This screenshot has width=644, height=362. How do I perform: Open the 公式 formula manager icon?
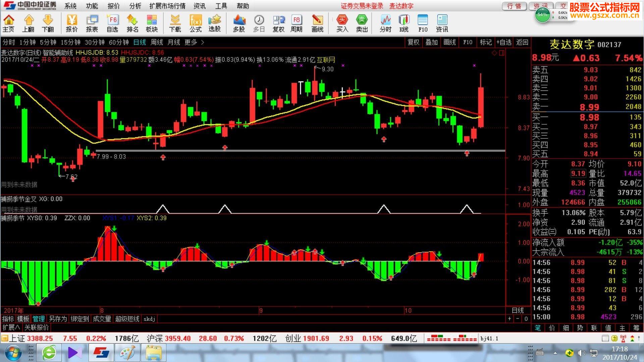[196, 23]
